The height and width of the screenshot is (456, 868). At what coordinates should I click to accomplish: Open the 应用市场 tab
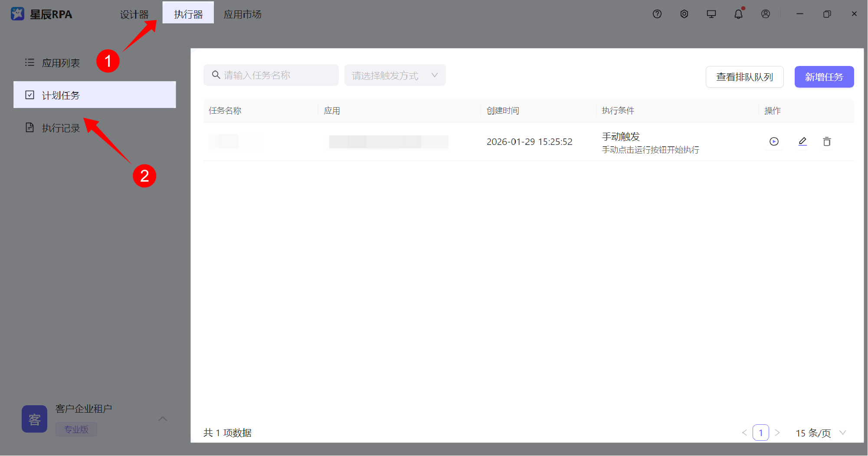[242, 14]
